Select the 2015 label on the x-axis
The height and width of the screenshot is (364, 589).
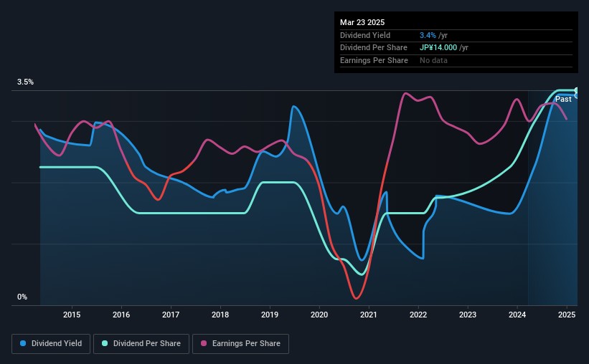pos(72,315)
